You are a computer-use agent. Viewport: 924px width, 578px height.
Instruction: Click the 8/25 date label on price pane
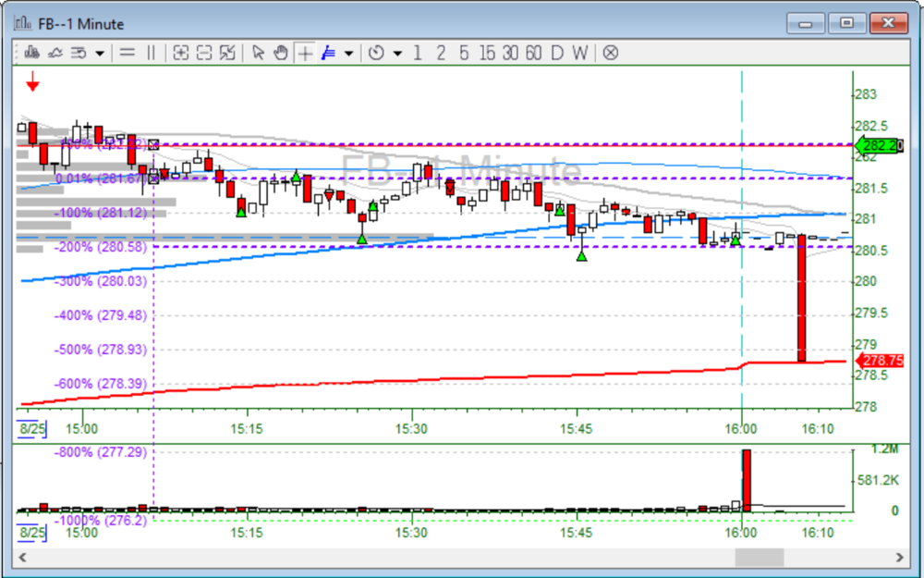click(x=31, y=428)
